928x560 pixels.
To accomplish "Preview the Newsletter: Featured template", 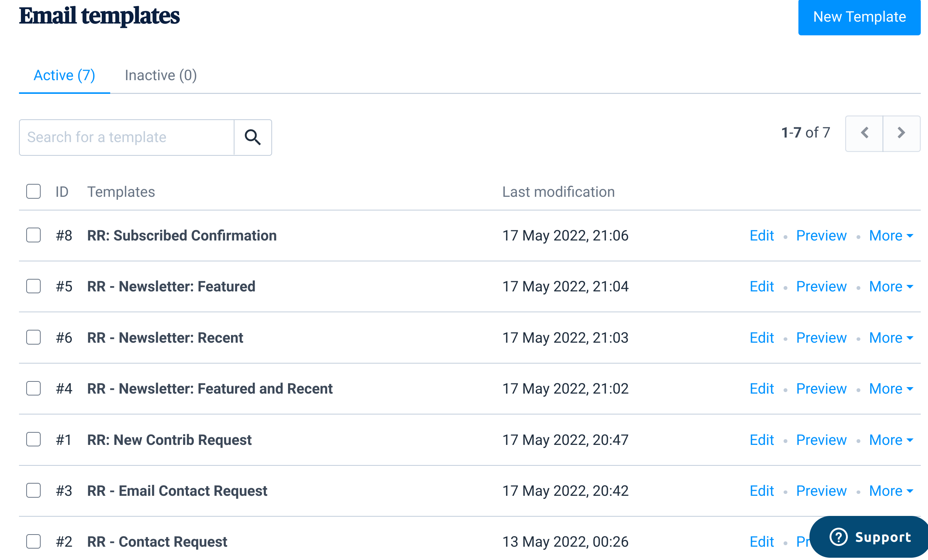I will coord(821,286).
